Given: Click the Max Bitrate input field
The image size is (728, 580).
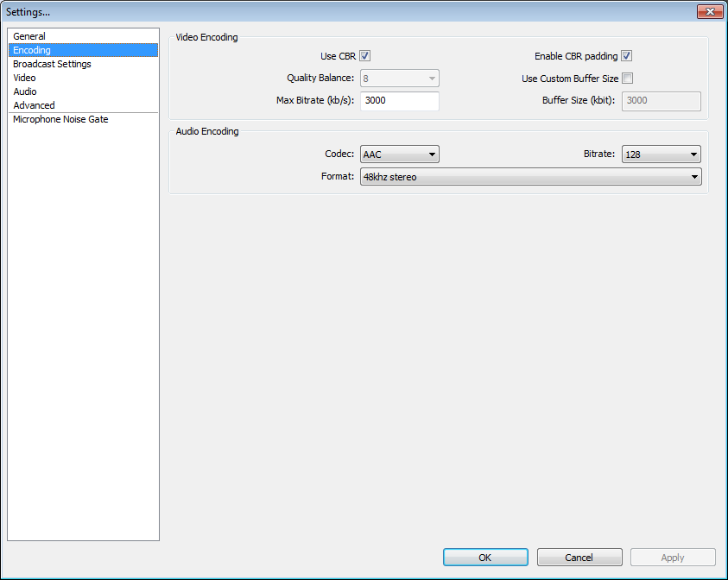Looking at the screenshot, I should click(399, 101).
